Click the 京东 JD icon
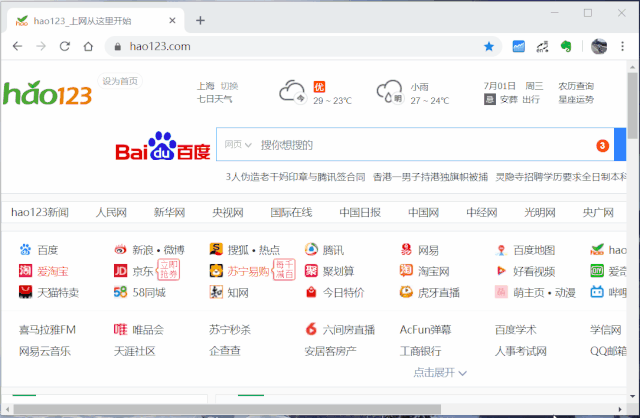The width and height of the screenshot is (640, 418). coord(120,271)
